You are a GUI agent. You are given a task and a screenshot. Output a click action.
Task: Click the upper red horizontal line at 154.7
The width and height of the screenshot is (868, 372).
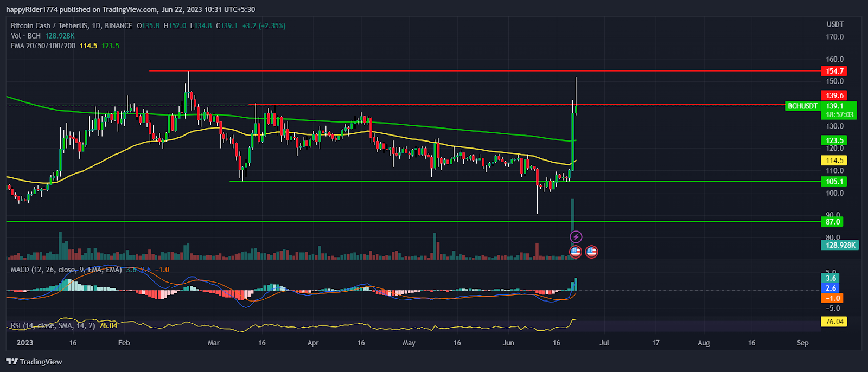tap(484, 70)
